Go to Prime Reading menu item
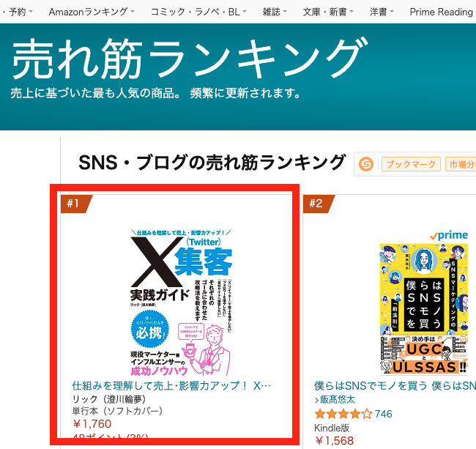Viewport: 476px width, 449px height. click(442, 12)
